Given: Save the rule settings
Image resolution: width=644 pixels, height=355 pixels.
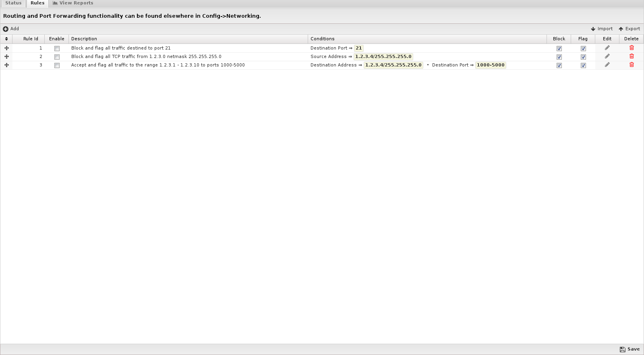Looking at the screenshot, I should pos(630,349).
